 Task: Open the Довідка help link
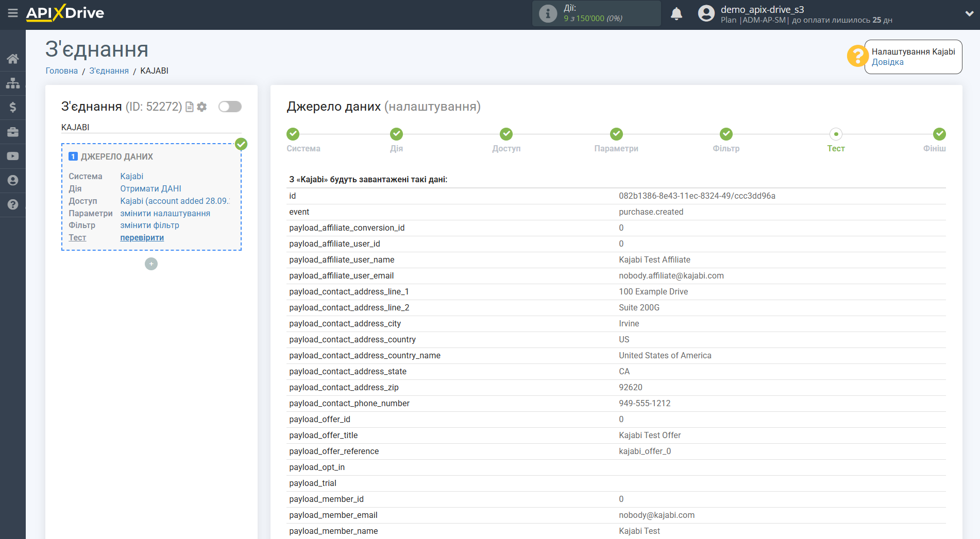[x=887, y=62]
